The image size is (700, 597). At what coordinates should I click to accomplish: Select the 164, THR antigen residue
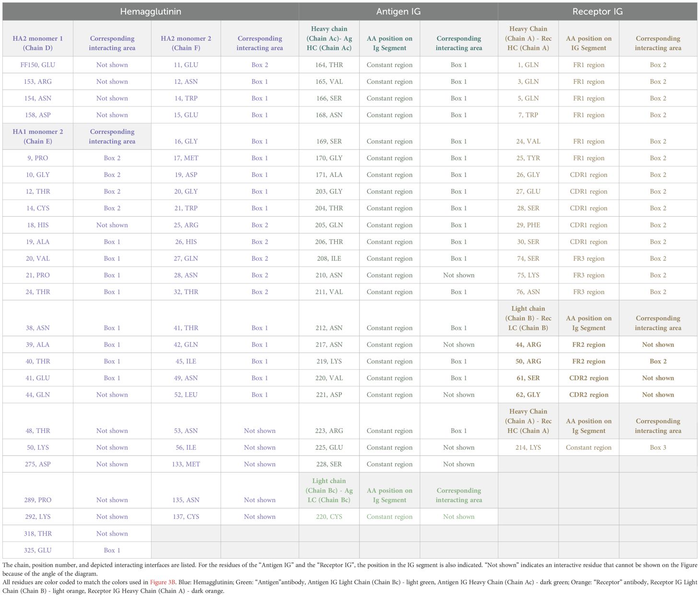tap(329, 65)
